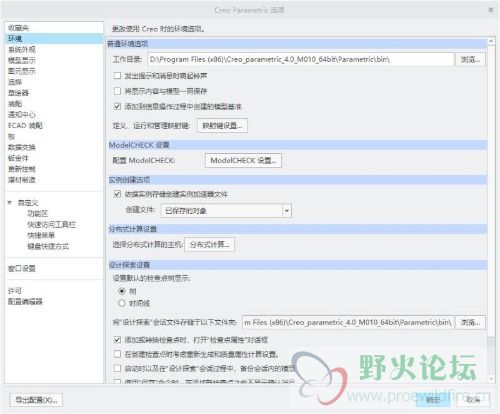Collapse the 自定义 tree section
Viewport: 500px width, 414px height.
(10, 202)
